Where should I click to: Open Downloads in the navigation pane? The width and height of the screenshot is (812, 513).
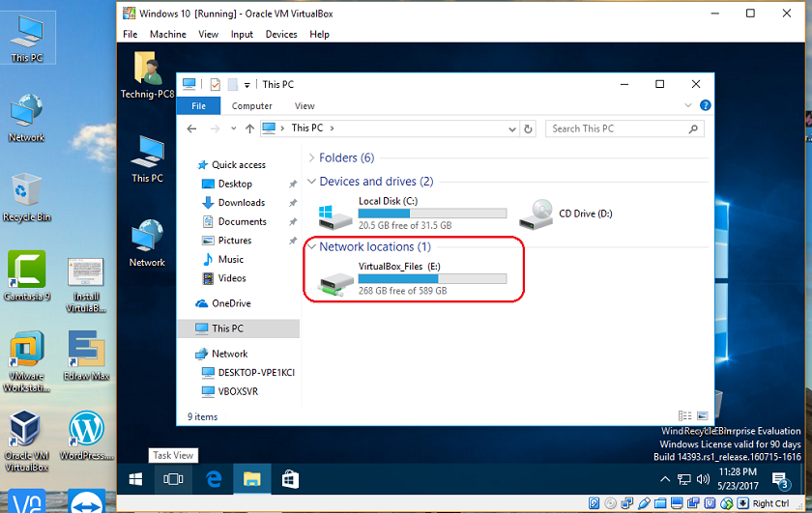tap(242, 203)
